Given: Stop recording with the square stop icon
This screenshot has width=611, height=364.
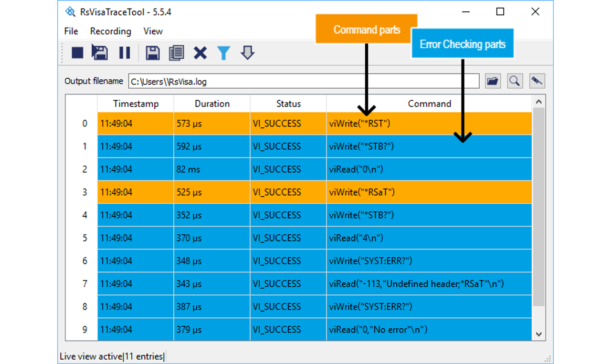Looking at the screenshot, I should click(x=77, y=52).
